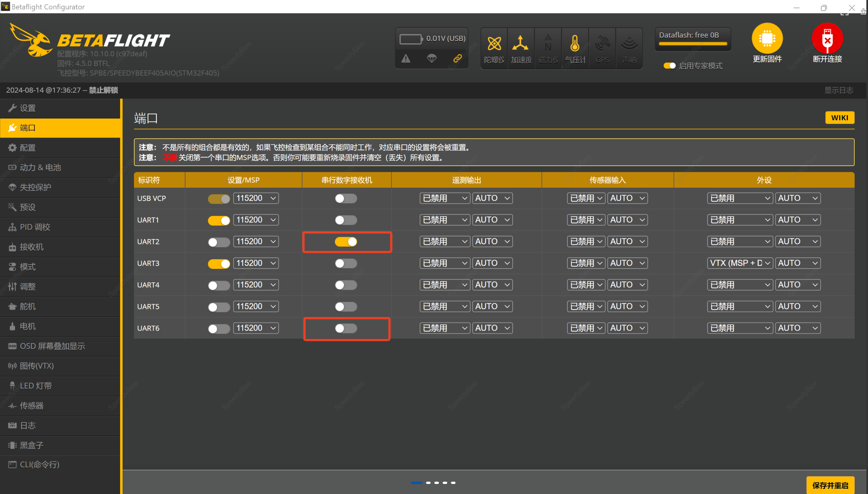868x494 pixels.
Task: Enable serial RX on UART6
Action: [346, 328]
